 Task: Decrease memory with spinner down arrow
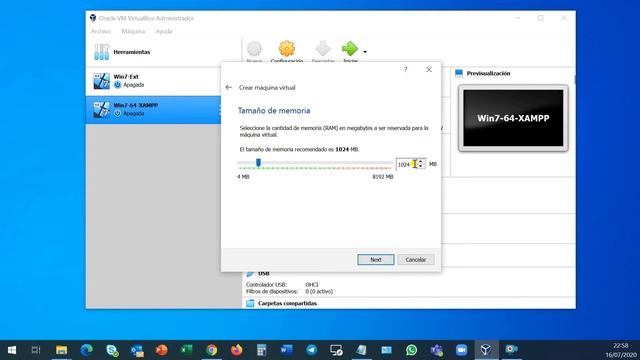click(x=421, y=167)
